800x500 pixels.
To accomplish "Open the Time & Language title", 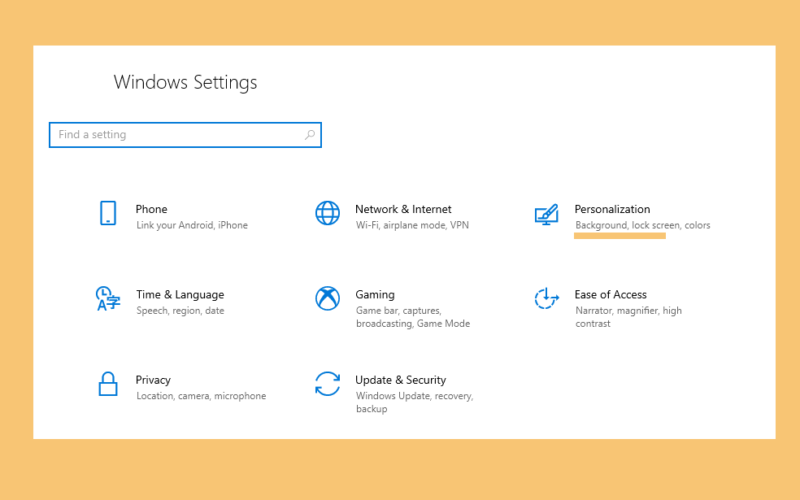I will [x=180, y=294].
